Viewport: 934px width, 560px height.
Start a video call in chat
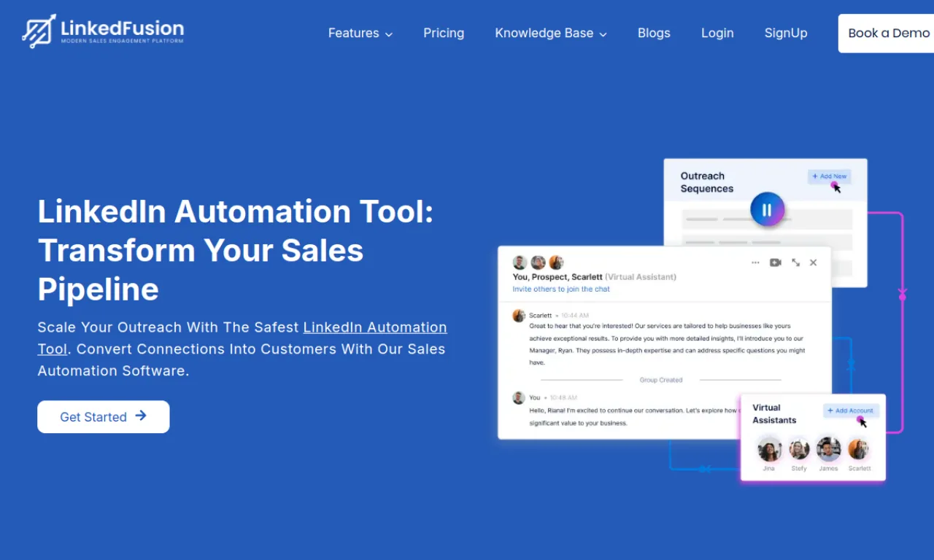coord(776,262)
